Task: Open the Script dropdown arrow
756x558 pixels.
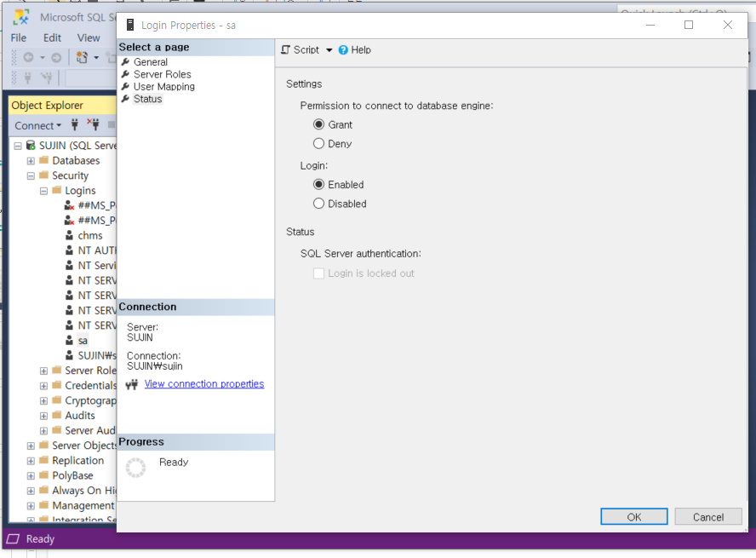Action: tap(329, 50)
